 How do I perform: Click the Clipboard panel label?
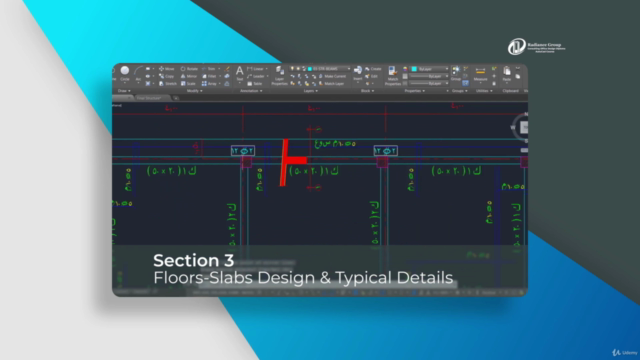pyautogui.click(x=510, y=91)
